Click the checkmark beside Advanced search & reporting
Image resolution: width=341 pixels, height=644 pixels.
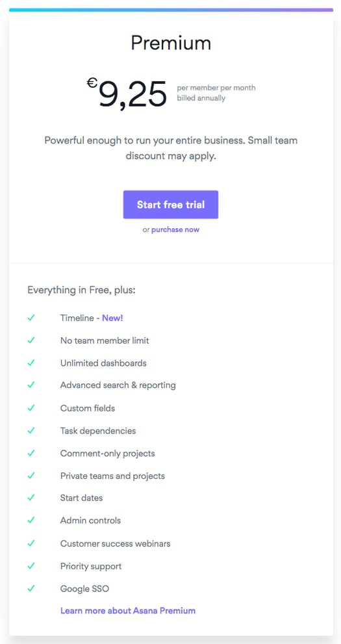pos(31,385)
